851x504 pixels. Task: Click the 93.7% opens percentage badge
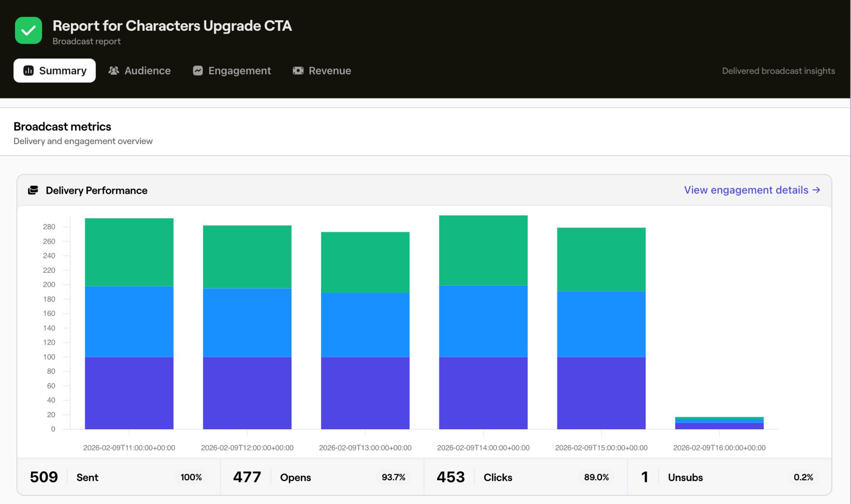[x=393, y=477]
